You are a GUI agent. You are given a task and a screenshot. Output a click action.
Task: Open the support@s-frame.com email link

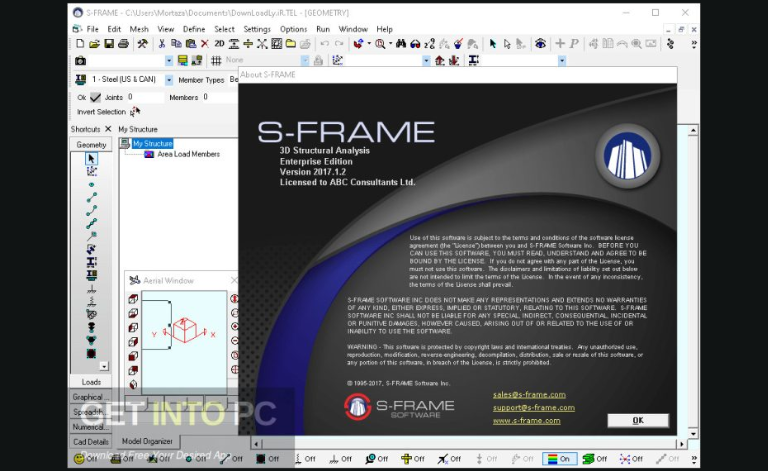(533, 408)
